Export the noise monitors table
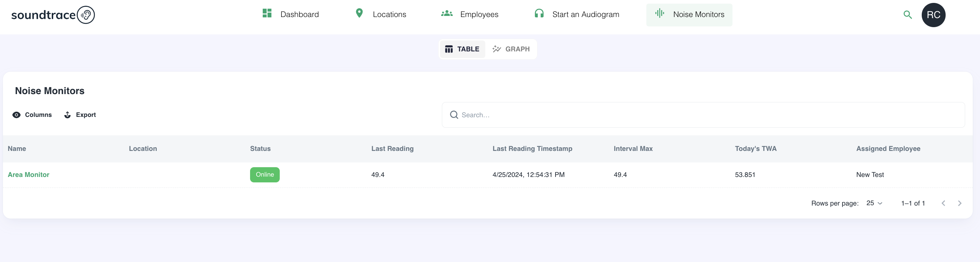This screenshot has width=980, height=262. coord(80,115)
